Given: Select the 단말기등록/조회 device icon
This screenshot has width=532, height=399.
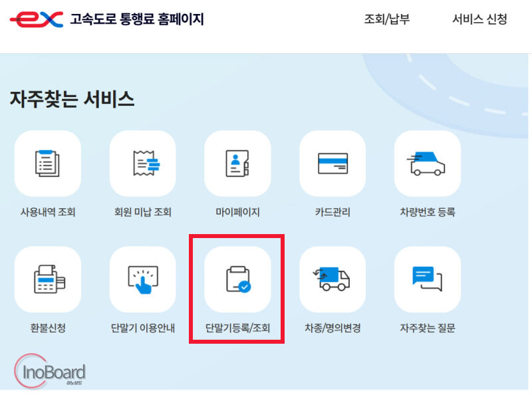Looking at the screenshot, I should [x=237, y=279].
